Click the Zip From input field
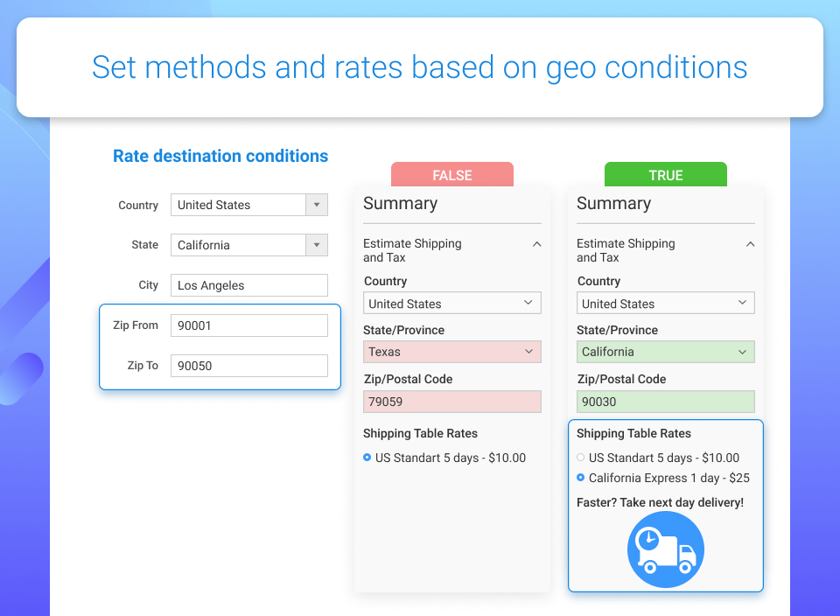The width and height of the screenshot is (840, 616). point(248,325)
